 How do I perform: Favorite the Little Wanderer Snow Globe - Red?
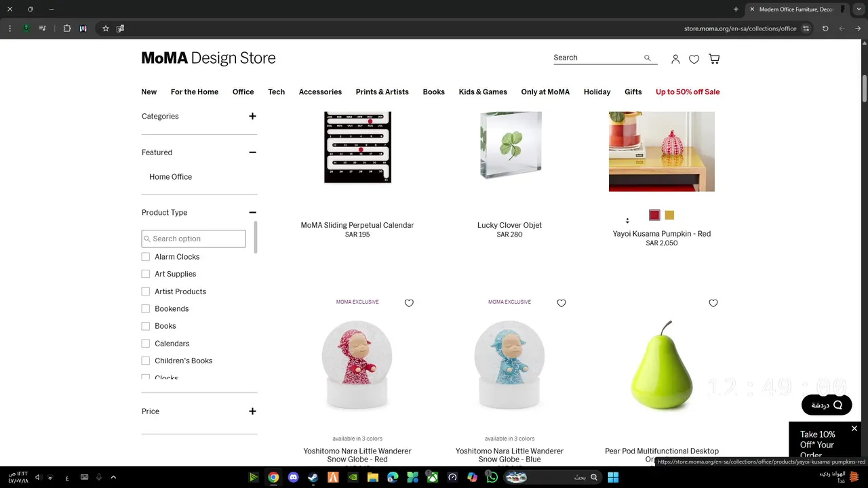point(409,303)
